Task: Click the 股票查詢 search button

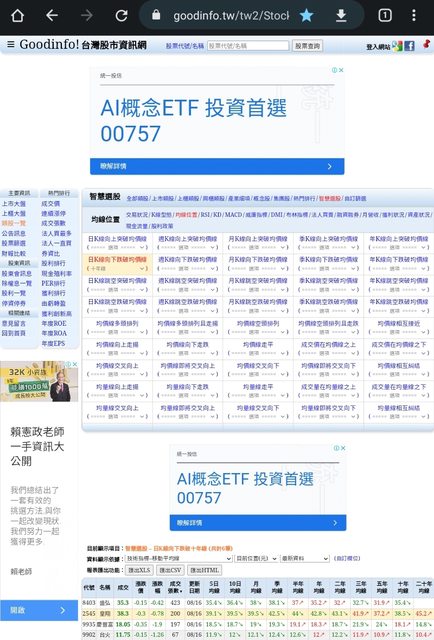Action: pyautogui.click(x=307, y=46)
